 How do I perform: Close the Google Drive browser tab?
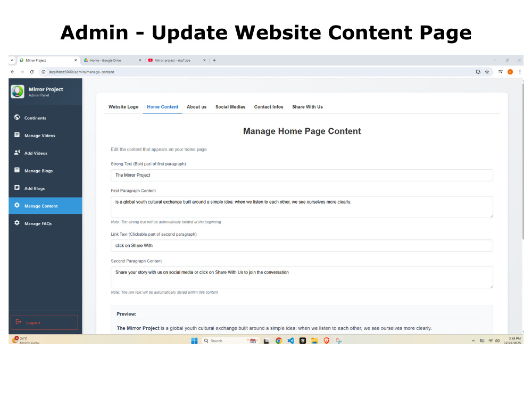coord(140,61)
